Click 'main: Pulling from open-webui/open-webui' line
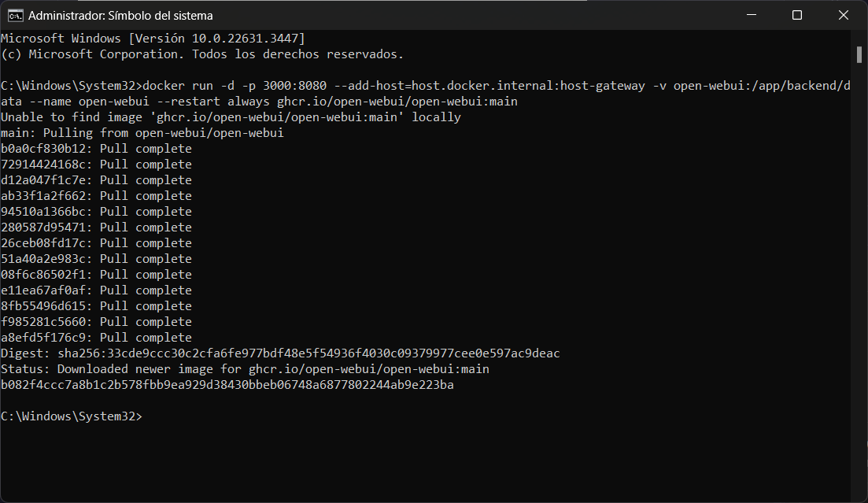This screenshot has width=868, height=503. pos(142,133)
